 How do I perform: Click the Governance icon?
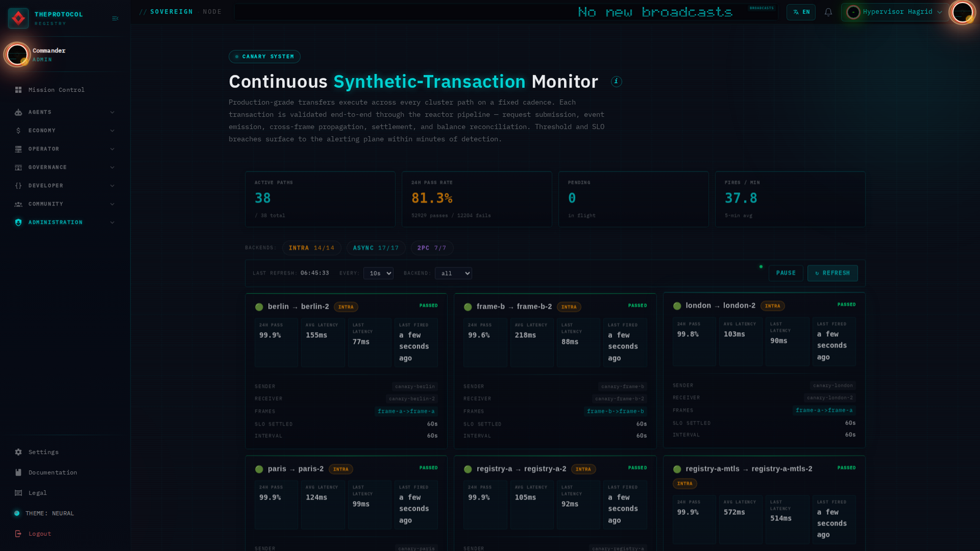[18, 167]
